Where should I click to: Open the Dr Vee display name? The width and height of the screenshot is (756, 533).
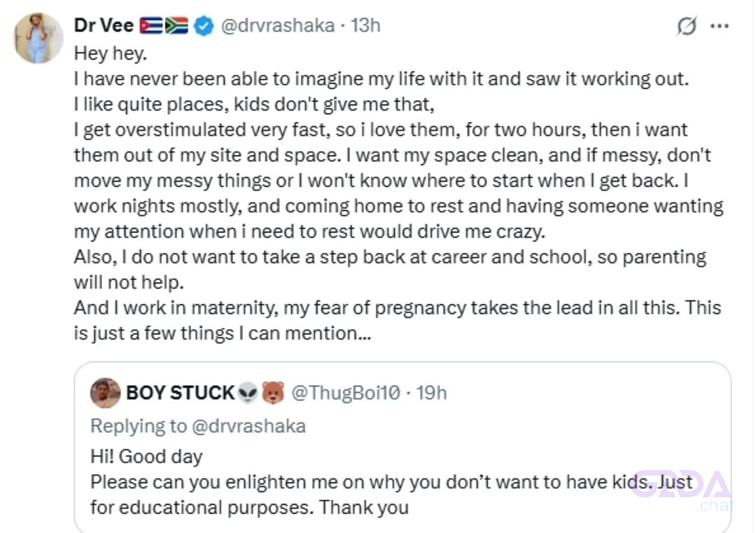tap(104, 25)
